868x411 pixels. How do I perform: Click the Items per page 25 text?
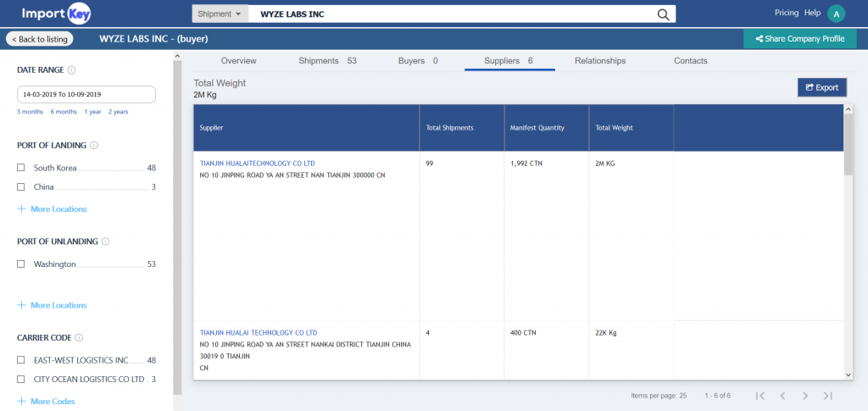coord(659,396)
